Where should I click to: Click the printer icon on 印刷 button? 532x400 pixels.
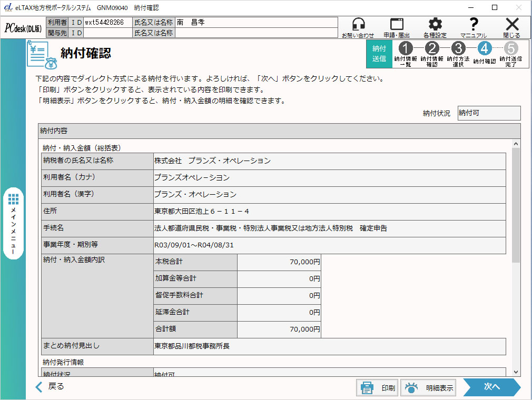coord(367,388)
